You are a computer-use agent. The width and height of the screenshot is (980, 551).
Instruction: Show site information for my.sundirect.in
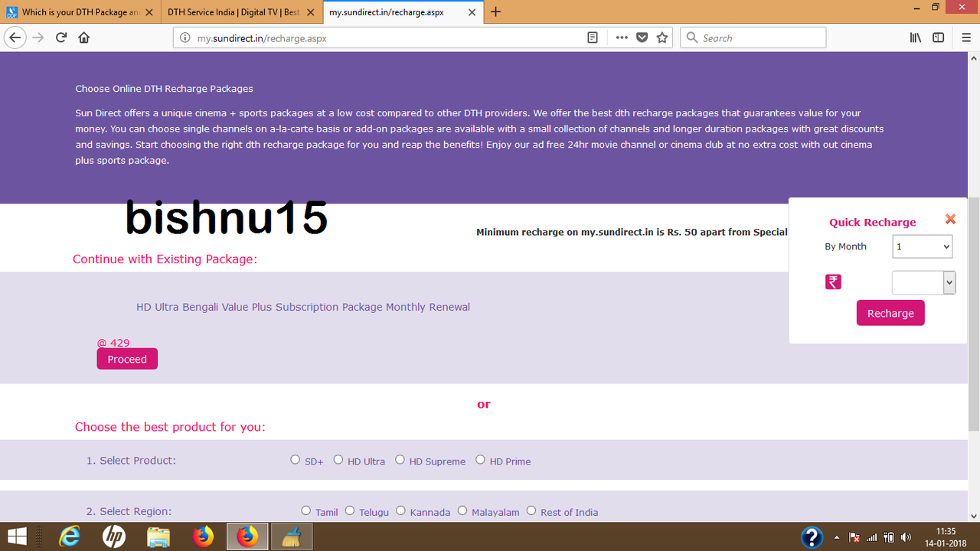pyautogui.click(x=185, y=37)
